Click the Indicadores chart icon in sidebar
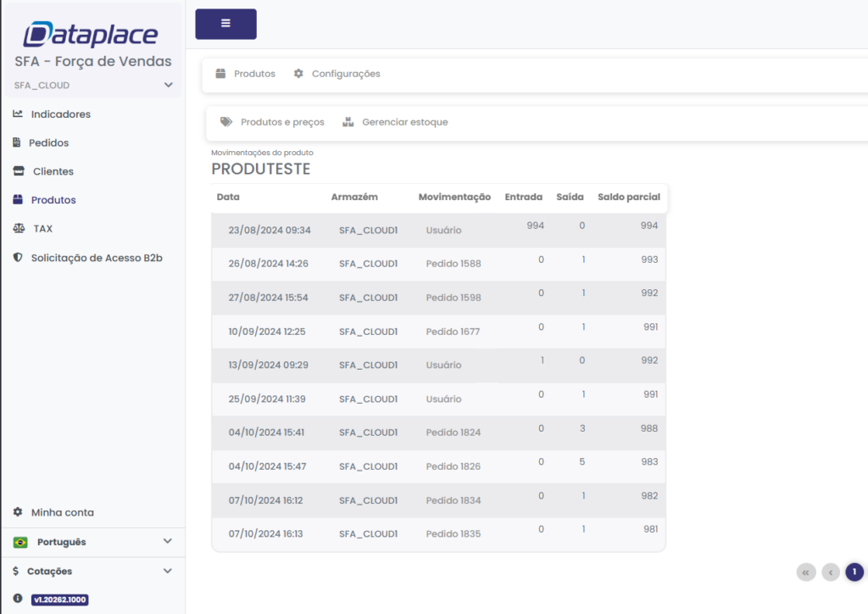 (x=18, y=114)
